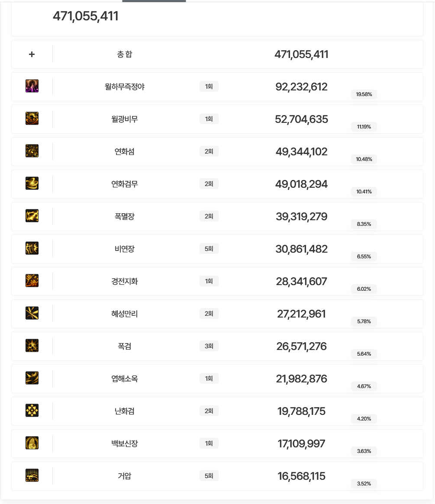Click the 11.19% badge on 월광비무 row

pos(364,127)
